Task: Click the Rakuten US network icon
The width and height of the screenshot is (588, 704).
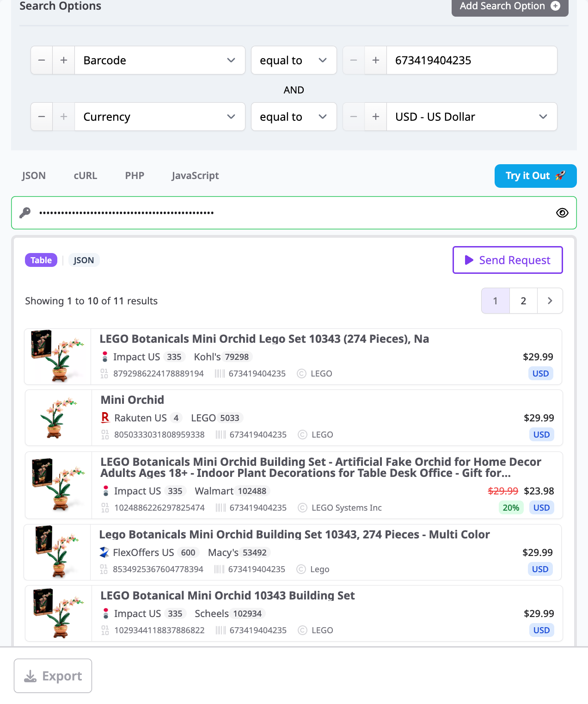Action: point(105,418)
